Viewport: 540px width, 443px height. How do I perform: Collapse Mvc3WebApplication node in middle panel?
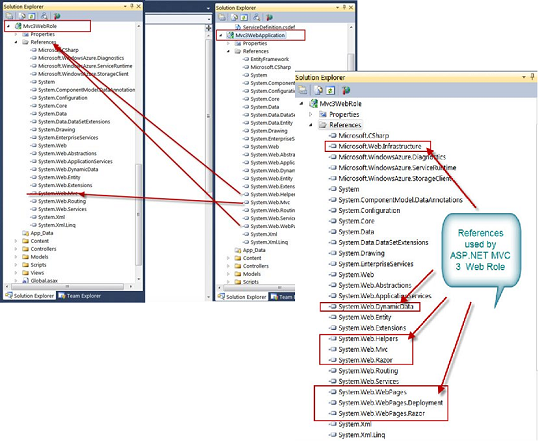[221, 35]
